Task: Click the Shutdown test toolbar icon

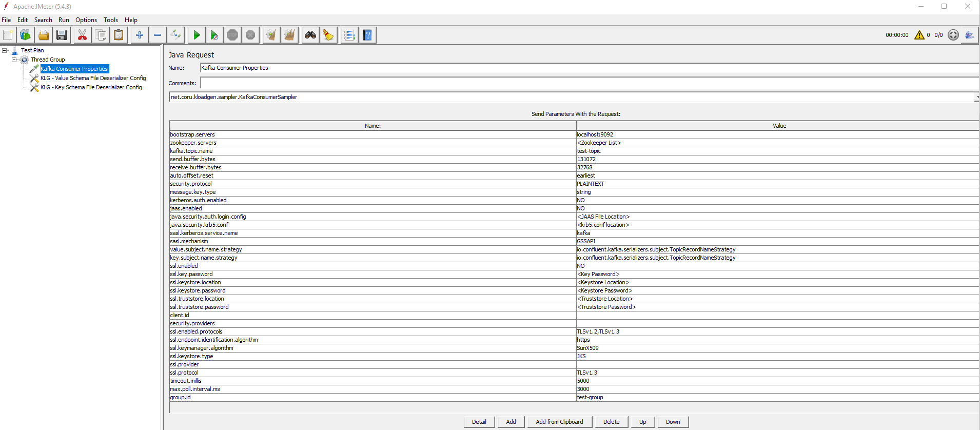Action: pyautogui.click(x=250, y=35)
